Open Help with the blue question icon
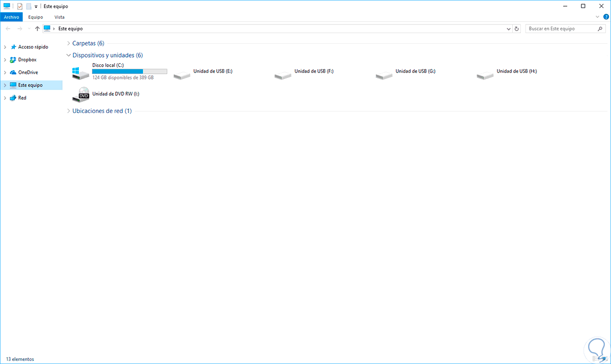The image size is (611, 364). pyautogui.click(x=606, y=17)
